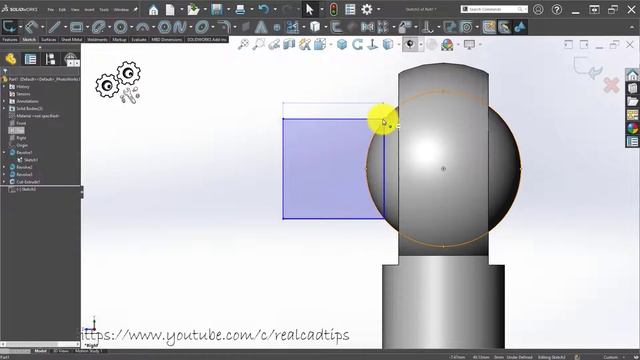This screenshot has height=360, width=640.
Task: Toggle Hide/Show Items eye button
Action: click(410, 44)
